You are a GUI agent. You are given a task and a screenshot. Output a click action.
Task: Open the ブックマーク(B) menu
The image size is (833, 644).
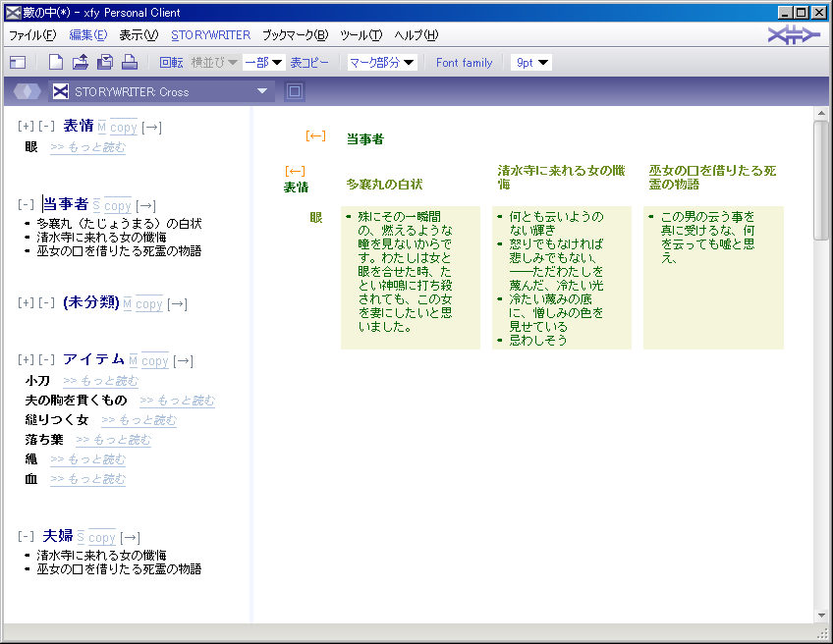pos(296,35)
